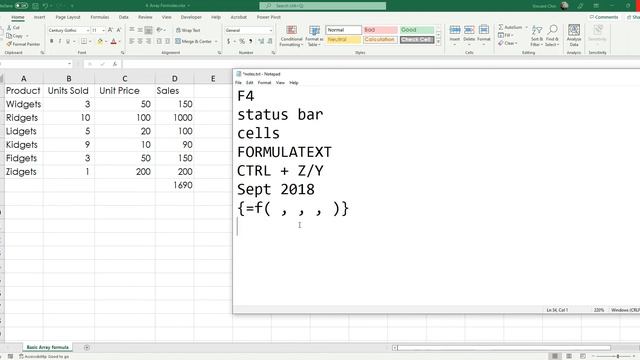Click the AutoSum button
The height and width of the screenshot is (360, 640).
(x=509, y=27)
